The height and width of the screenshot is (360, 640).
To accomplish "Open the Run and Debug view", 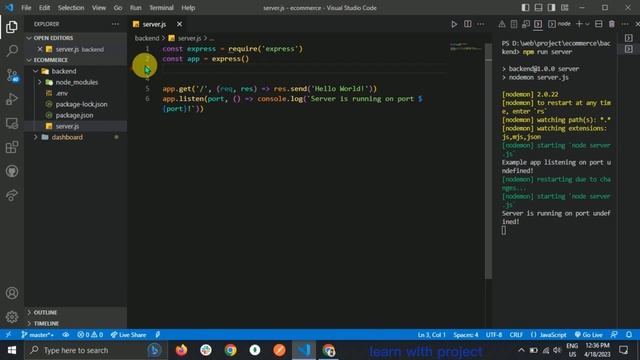I will (12, 99).
